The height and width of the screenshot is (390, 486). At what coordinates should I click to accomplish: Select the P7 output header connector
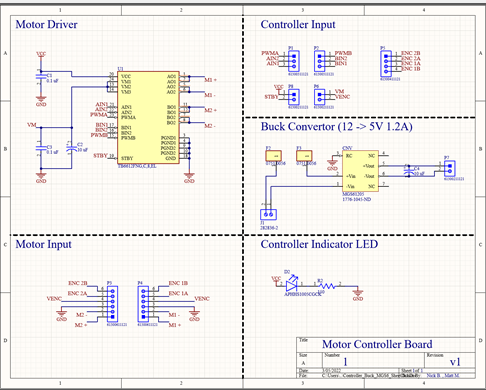[450, 168]
